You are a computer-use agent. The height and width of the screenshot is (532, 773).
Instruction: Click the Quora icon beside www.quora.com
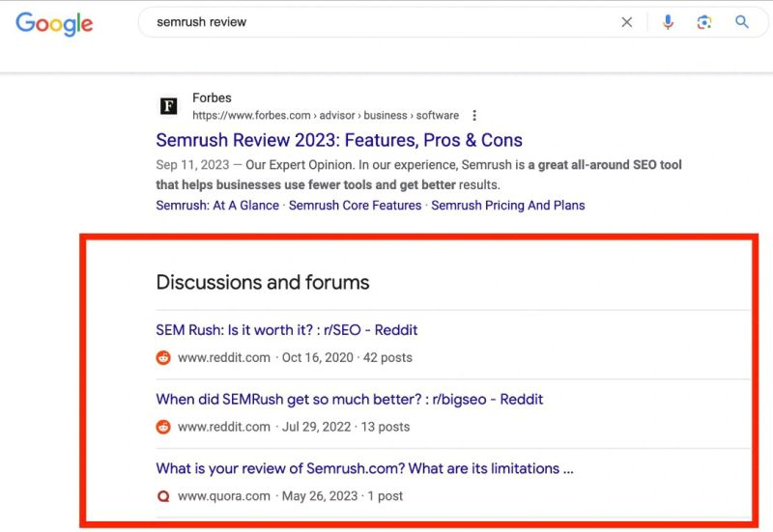pyautogui.click(x=163, y=496)
